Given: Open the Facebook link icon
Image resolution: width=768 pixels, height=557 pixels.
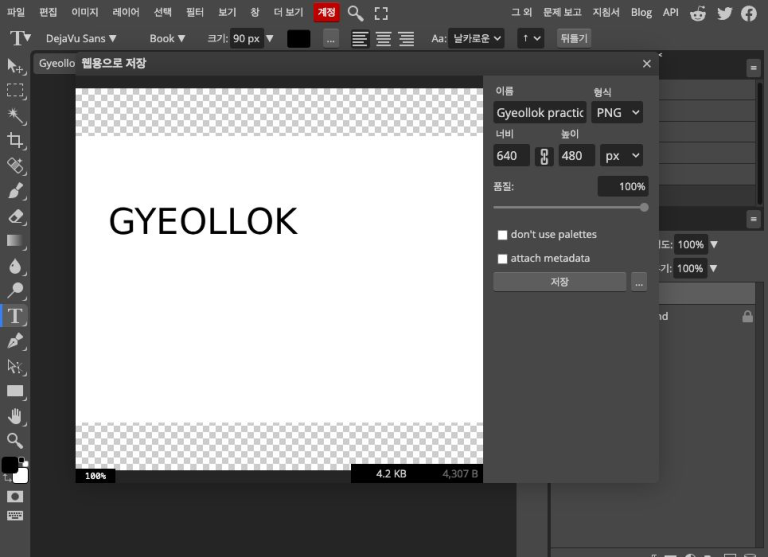Looking at the screenshot, I should click(748, 13).
